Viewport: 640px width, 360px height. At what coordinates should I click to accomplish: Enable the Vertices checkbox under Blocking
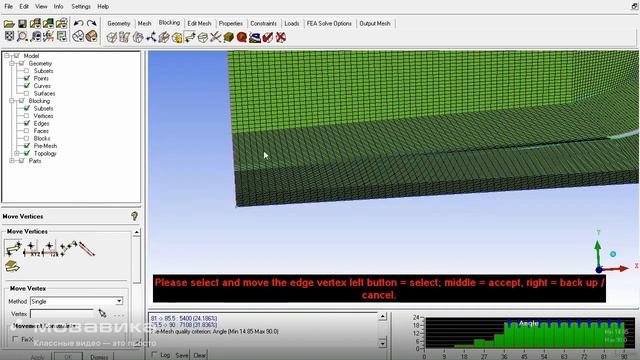27,116
